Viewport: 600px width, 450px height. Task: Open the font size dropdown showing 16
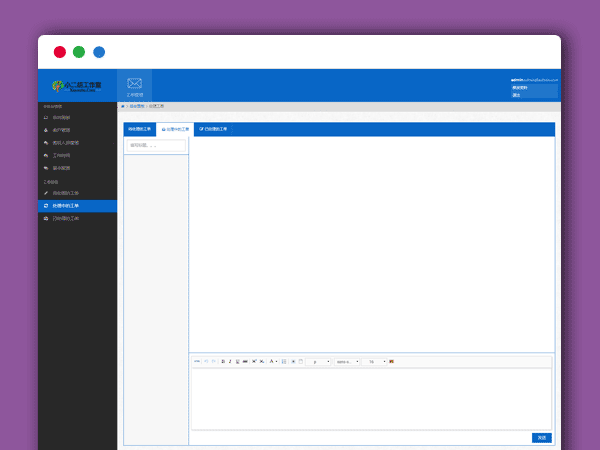pyautogui.click(x=374, y=361)
